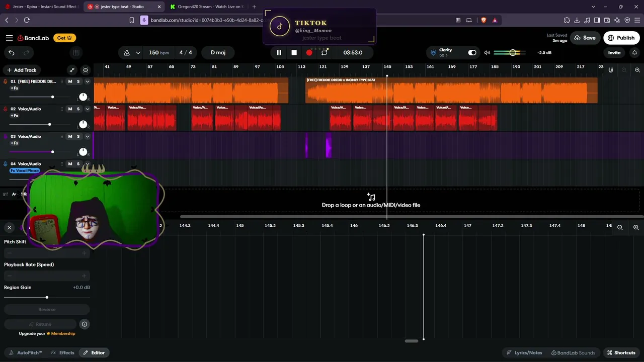644x362 pixels.
Task: Solo track 03 Voice/Audio
Action: coord(78,137)
